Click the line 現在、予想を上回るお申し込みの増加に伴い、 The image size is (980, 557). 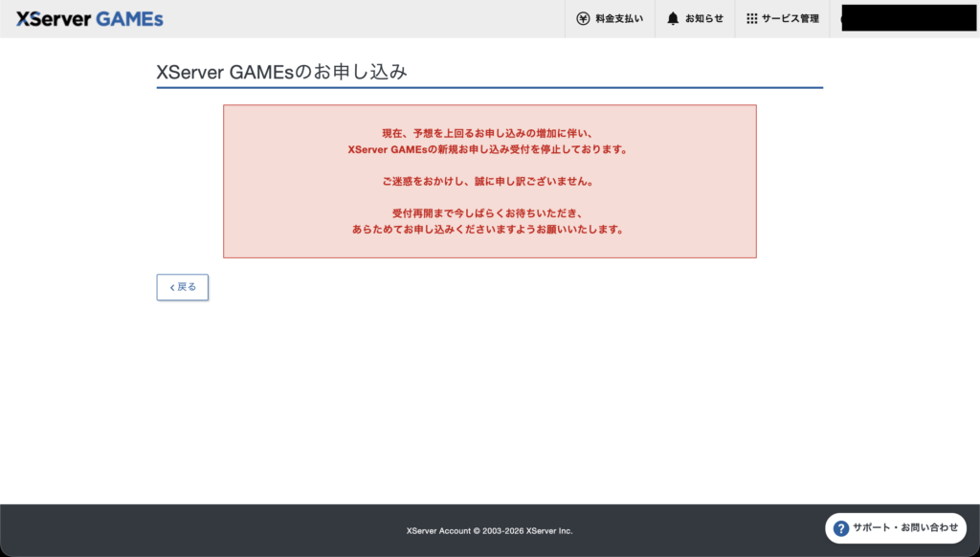pos(489,133)
